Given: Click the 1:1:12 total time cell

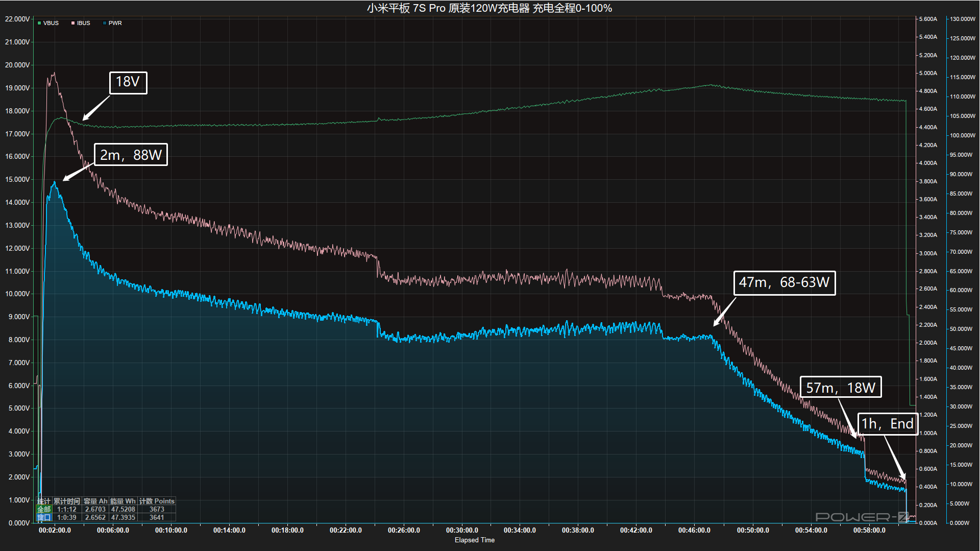Looking at the screenshot, I should click(x=67, y=509).
